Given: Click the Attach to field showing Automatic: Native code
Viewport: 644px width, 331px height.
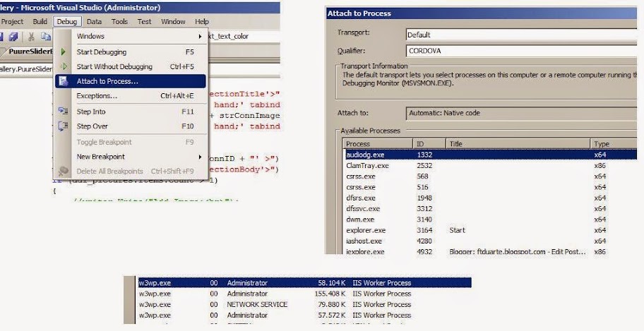Looking at the screenshot, I should 521,113.
